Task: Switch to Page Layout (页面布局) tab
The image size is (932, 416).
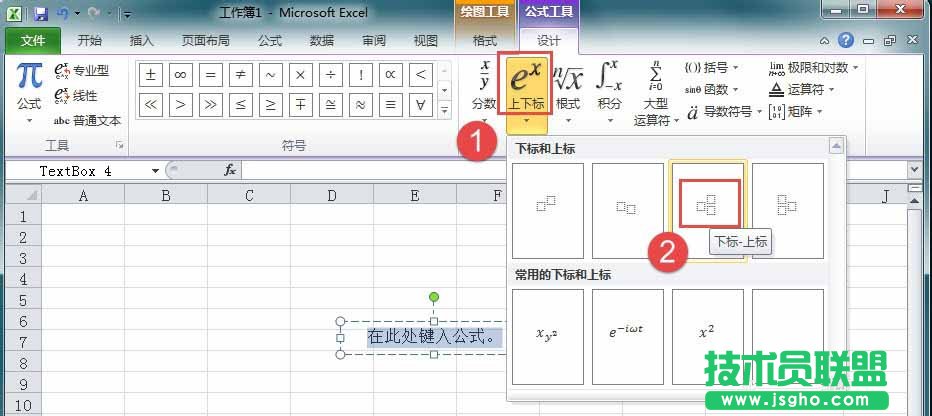Action: (x=205, y=40)
